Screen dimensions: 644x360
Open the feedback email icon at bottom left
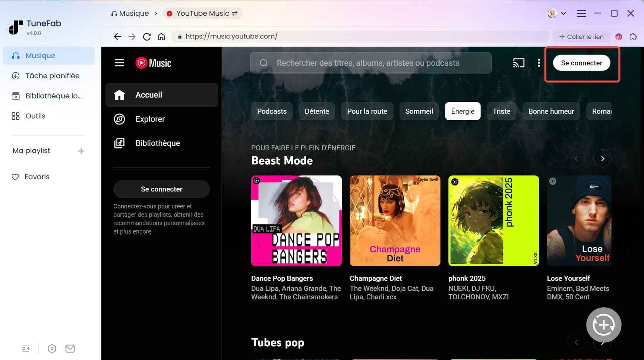[70, 348]
